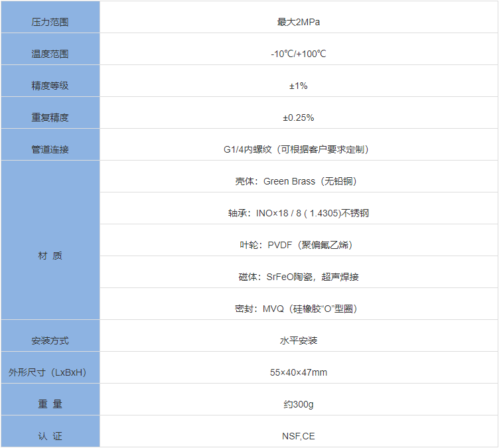
Task: Click the 水平安装 value cell
Action: click(x=298, y=340)
